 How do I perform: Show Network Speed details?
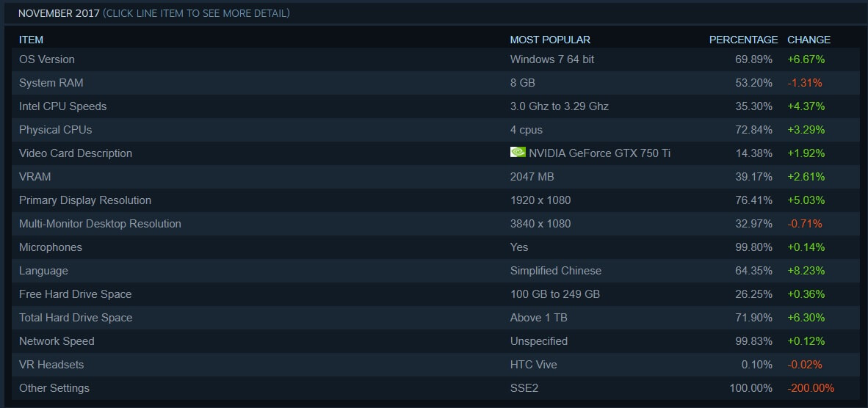pyautogui.click(x=57, y=341)
